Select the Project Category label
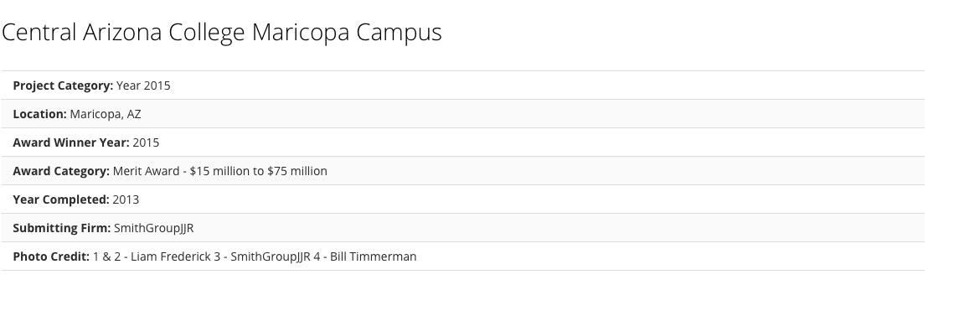980x316 pixels. [63, 85]
